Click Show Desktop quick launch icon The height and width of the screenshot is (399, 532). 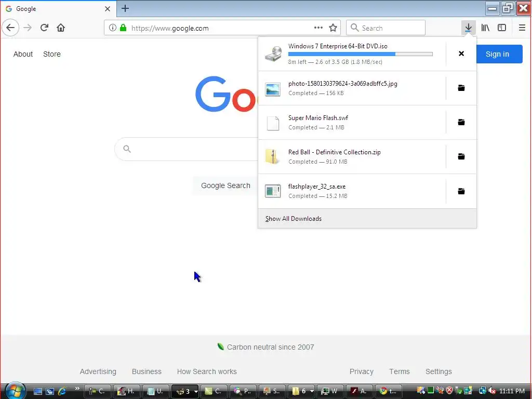(37, 391)
